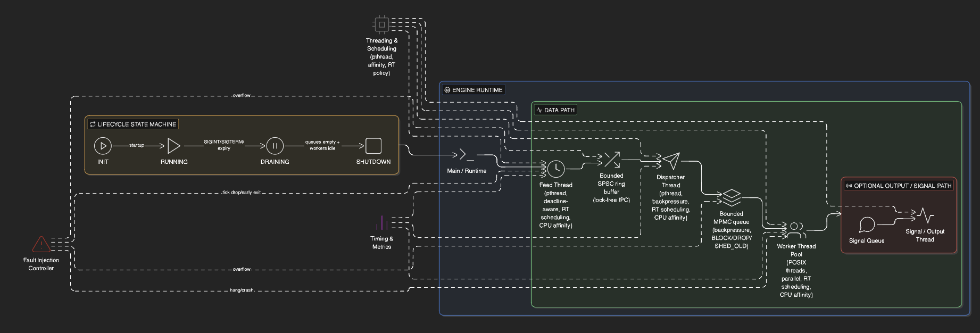Viewport: 980px width, 333px height.
Task: Click the 'Worker Thread Pool' description text
Action: (796, 271)
